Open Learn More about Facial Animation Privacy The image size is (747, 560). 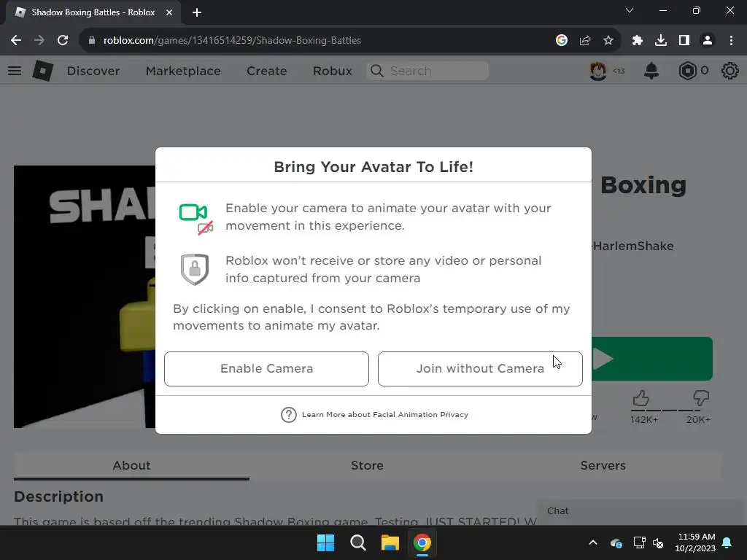coord(385,415)
